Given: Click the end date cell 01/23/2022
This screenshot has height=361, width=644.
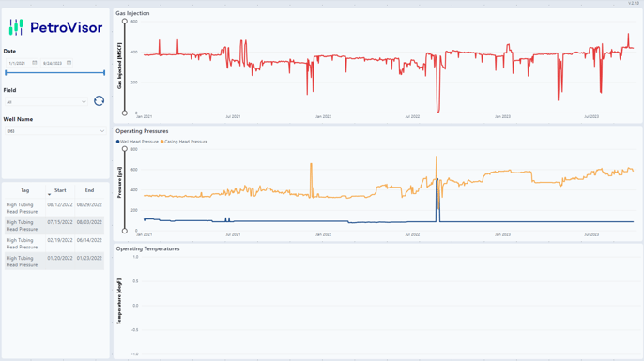Looking at the screenshot, I should coord(89,258).
